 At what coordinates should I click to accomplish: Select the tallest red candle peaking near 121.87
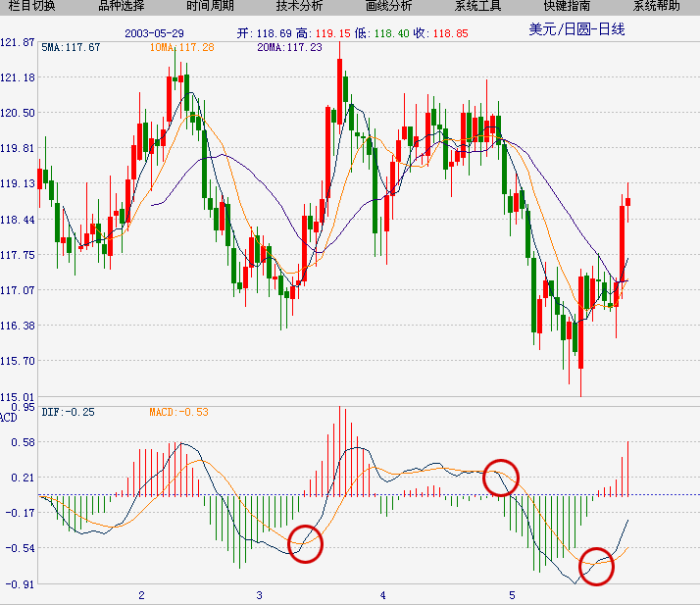click(x=340, y=91)
